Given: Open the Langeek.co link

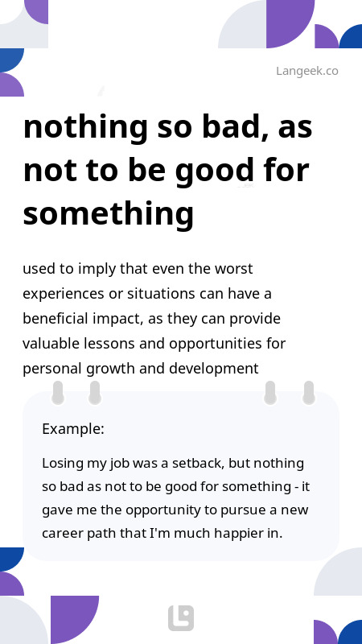Looking at the screenshot, I should tap(307, 71).
